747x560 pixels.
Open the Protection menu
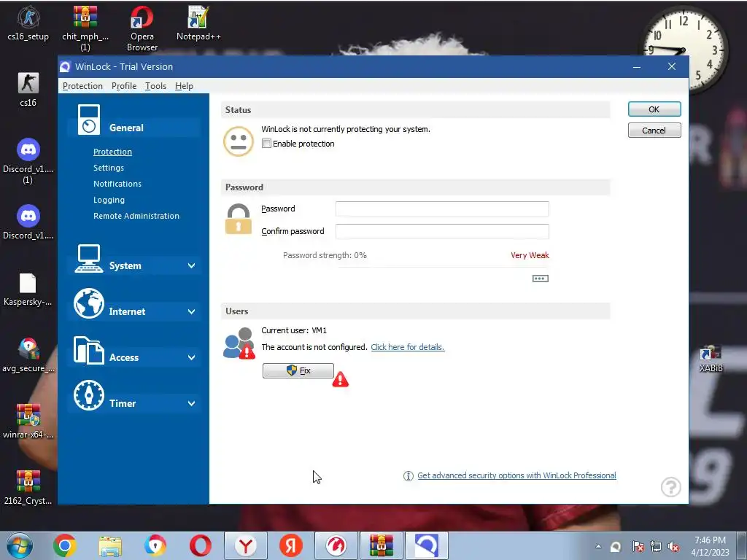pos(82,86)
